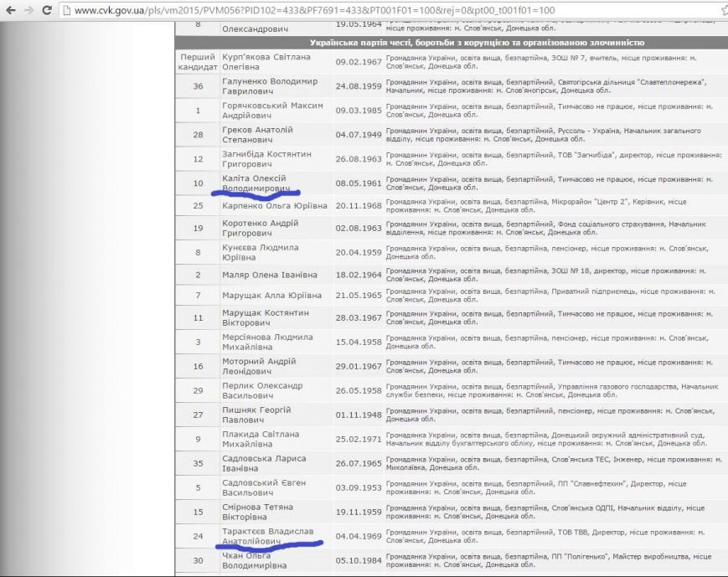
Task: Select the name "Смірнова Тетяна Вікторівна"
Action: pos(257,512)
